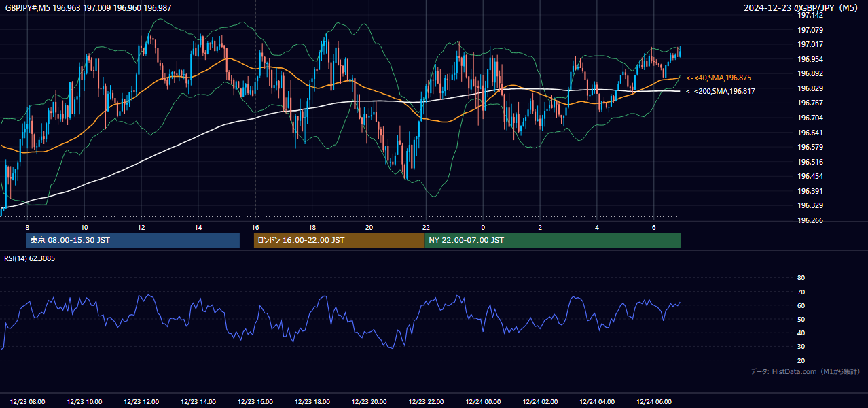Click the <-<40,SMA,196.875 label
868x408 pixels.
(719, 78)
